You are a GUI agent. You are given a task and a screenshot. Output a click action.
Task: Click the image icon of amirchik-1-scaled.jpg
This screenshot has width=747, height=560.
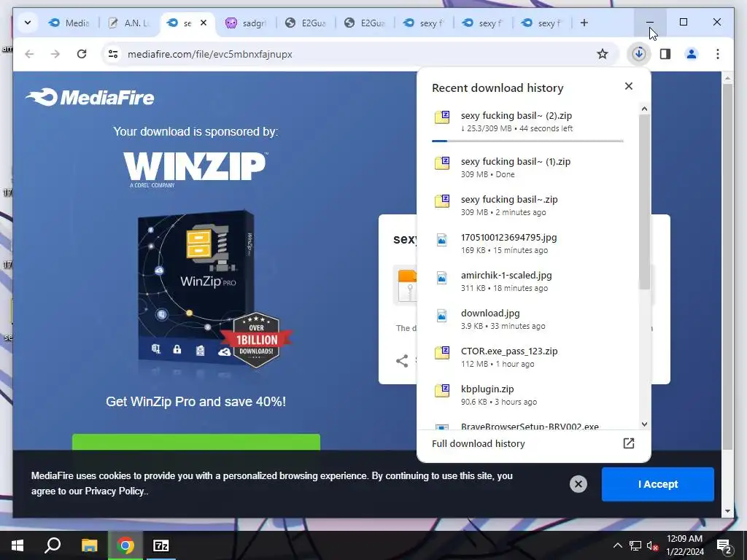(x=442, y=278)
